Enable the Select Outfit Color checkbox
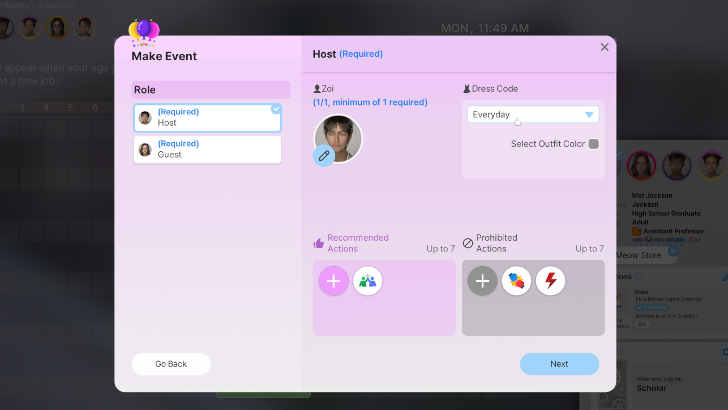 click(x=594, y=144)
